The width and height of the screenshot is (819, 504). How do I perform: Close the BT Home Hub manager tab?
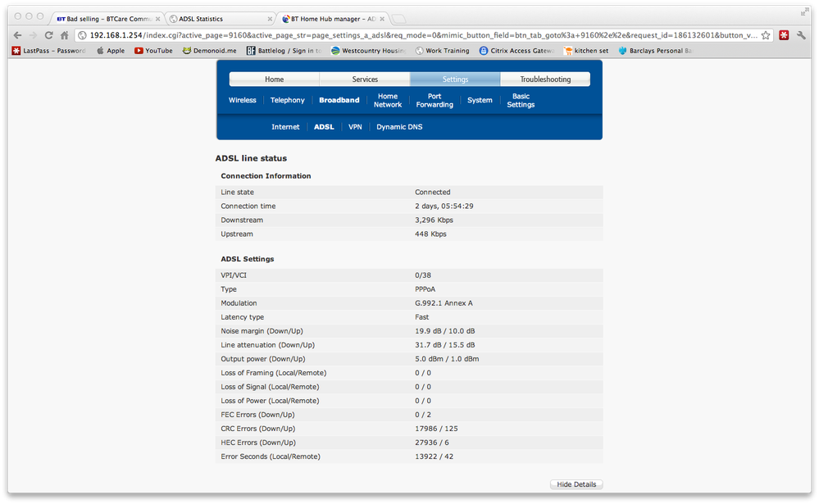point(382,19)
